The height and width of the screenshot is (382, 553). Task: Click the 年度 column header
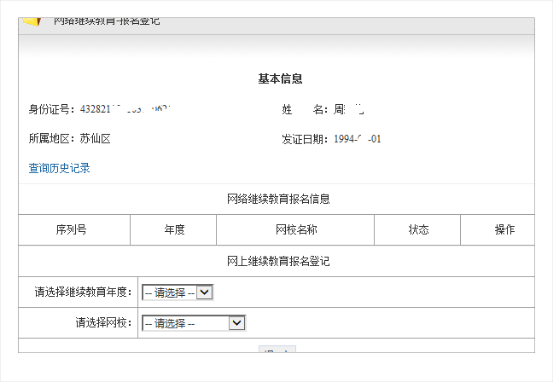174,230
